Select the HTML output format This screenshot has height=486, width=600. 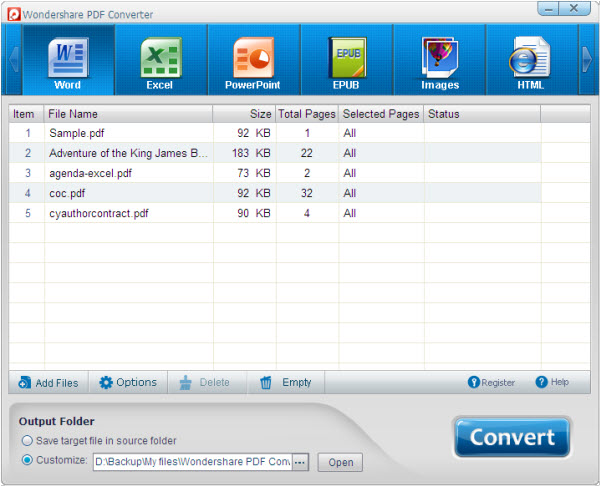click(x=532, y=60)
